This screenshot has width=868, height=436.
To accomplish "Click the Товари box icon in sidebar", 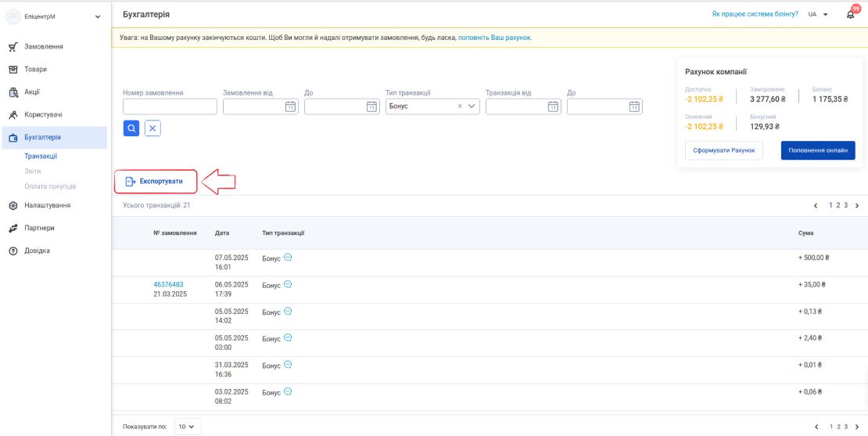I will click(13, 70).
